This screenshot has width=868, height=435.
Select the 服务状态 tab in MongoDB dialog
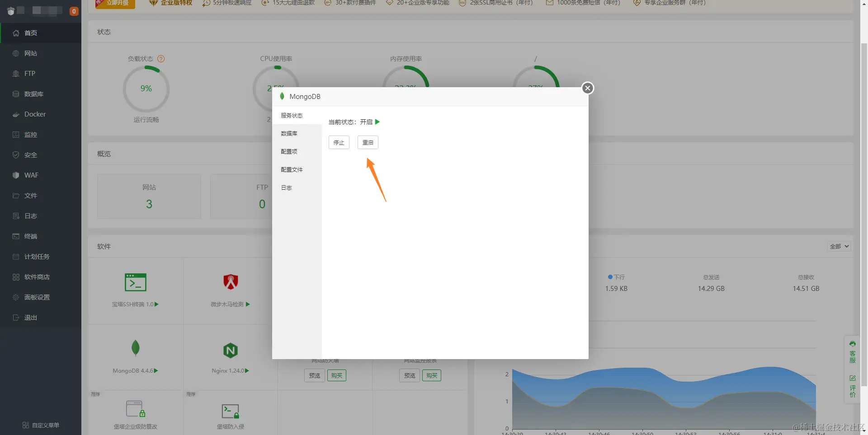coord(297,116)
